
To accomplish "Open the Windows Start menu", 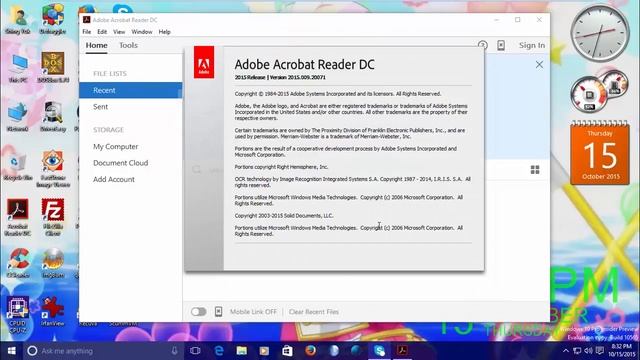I will pos(11,351).
